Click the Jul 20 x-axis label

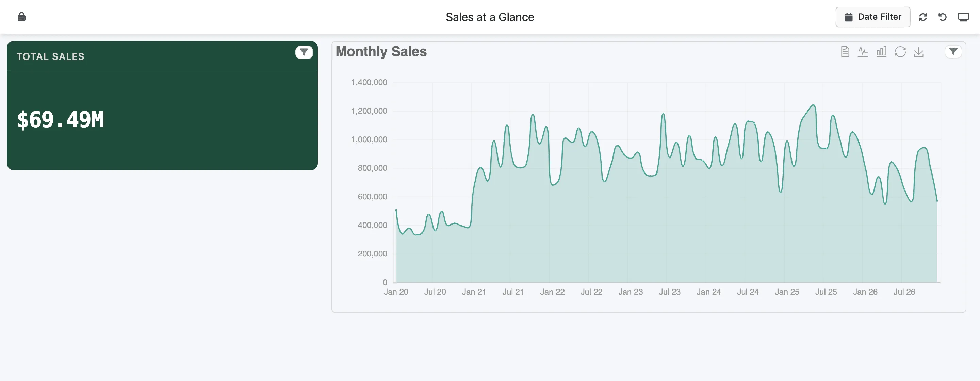pyautogui.click(x=435, y=292)
